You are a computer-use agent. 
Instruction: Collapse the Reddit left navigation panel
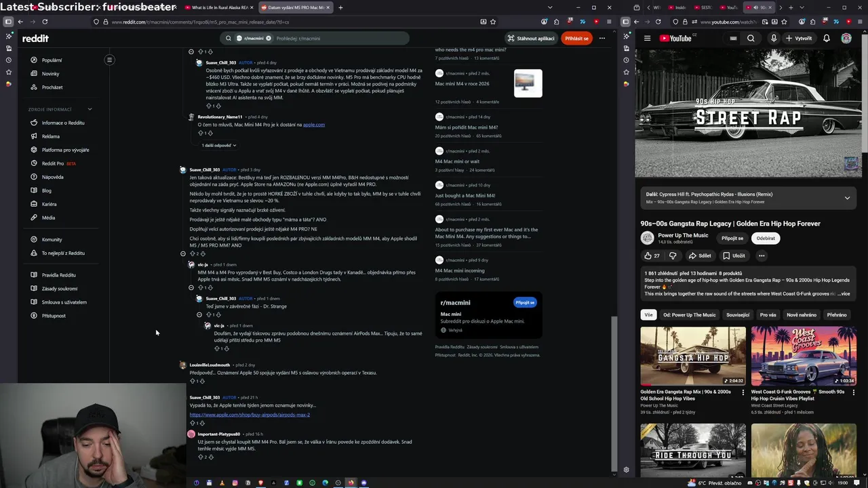pos(109,60)
